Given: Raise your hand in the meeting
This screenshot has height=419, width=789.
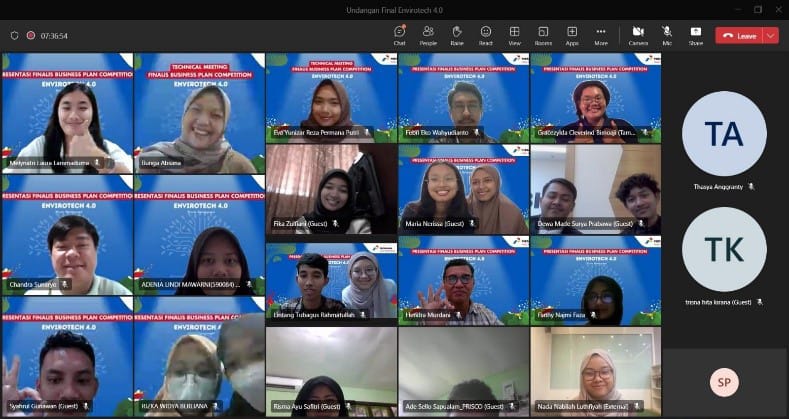Looking at the screenshot, I should [x=456, y=35].
